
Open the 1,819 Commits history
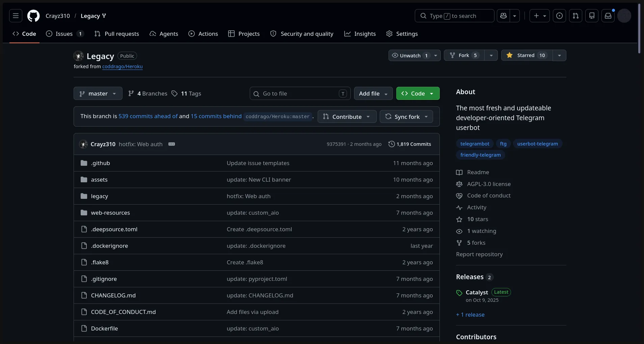[410, 144]
